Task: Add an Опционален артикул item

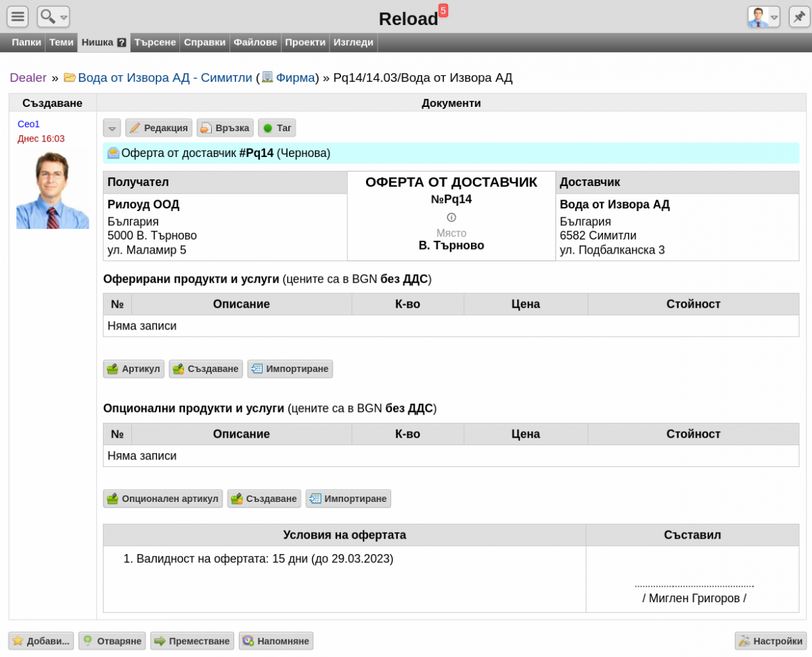Action: [x=163, y=499]
